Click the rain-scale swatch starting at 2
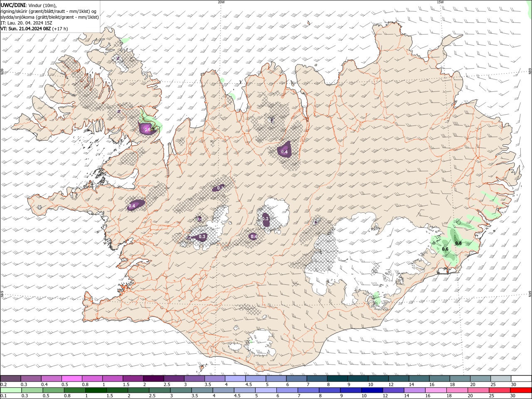 138,390
